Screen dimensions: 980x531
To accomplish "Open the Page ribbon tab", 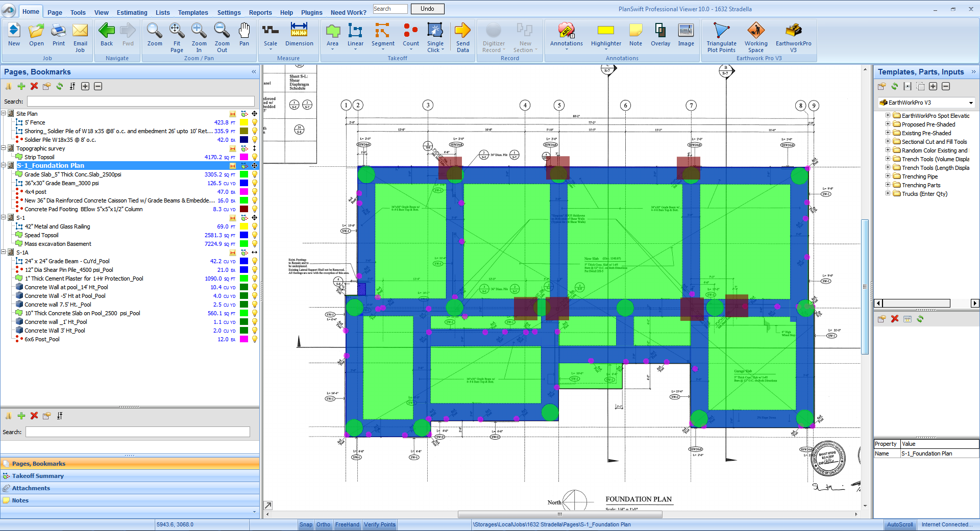I will [55, 12].
